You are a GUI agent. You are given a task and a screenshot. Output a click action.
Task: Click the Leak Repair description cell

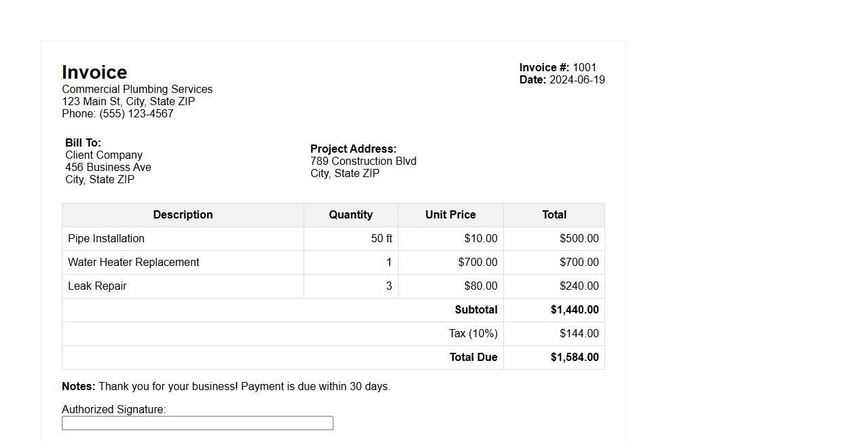97,286
